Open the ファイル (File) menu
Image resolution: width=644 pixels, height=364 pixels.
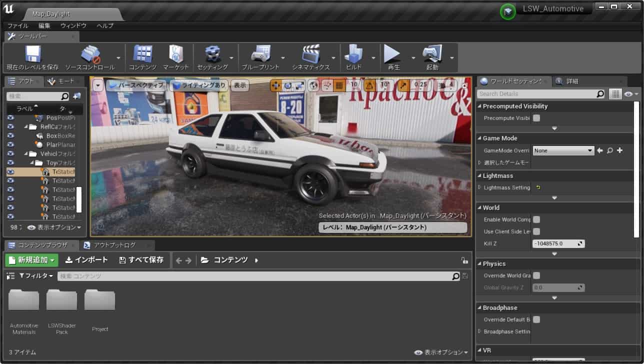18,25
